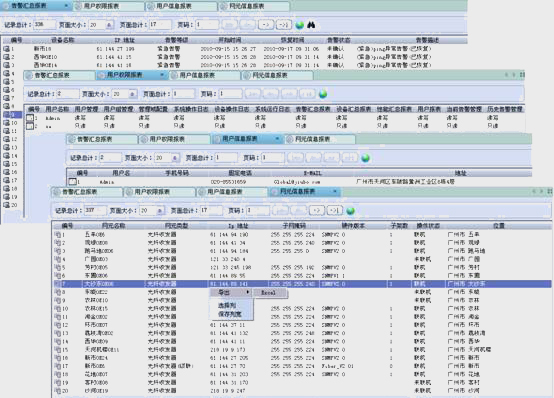Screen dimensions: 554x398
Task: Click phone number 020-85531659 in user info table
Action: (229, 182)
